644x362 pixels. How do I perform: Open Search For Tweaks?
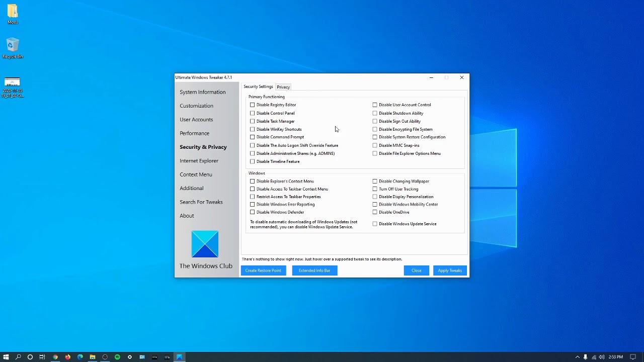[201, 202]
